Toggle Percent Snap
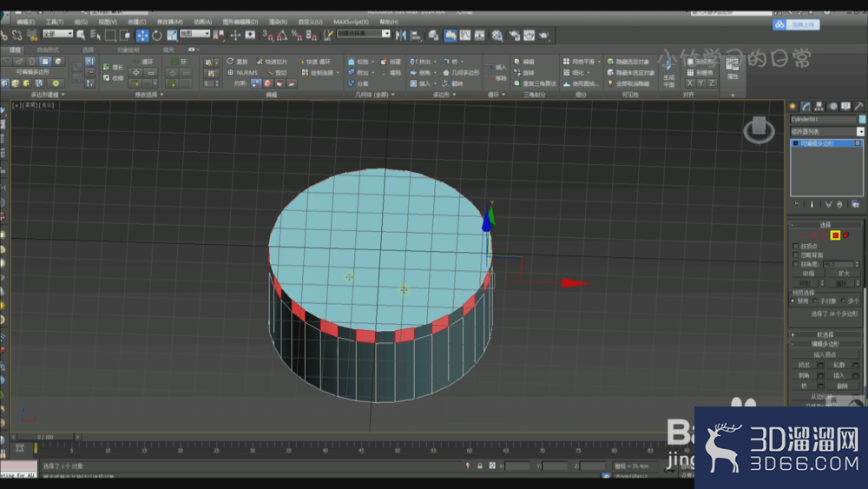 point(297,36)
